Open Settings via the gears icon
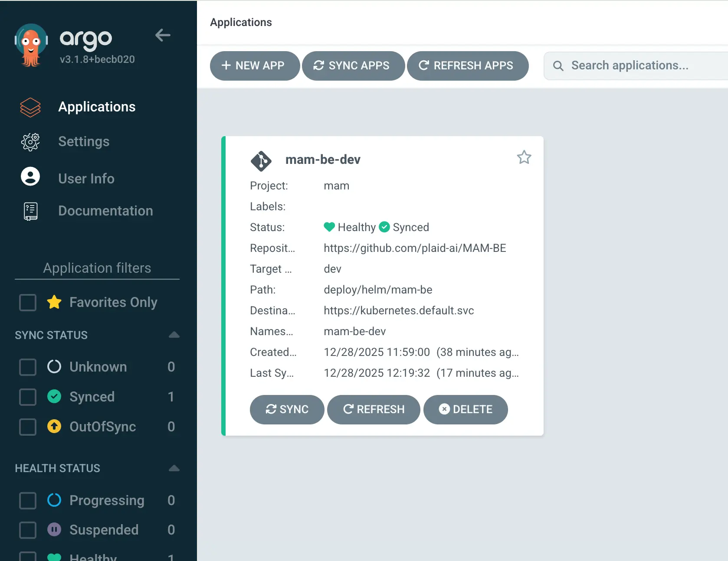This screenshot has width=728, height=561. pyautogui.click(x=30, y=142)
